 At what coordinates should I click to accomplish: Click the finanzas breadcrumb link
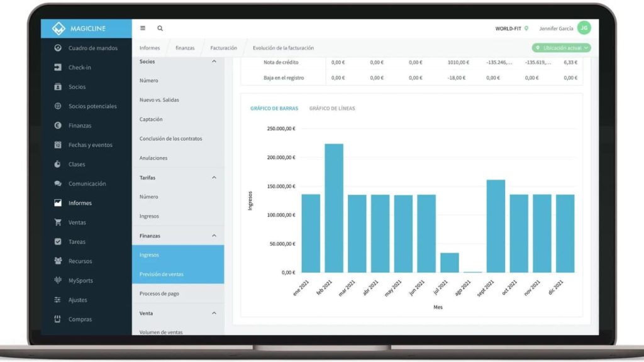click(x=185, y=48)
